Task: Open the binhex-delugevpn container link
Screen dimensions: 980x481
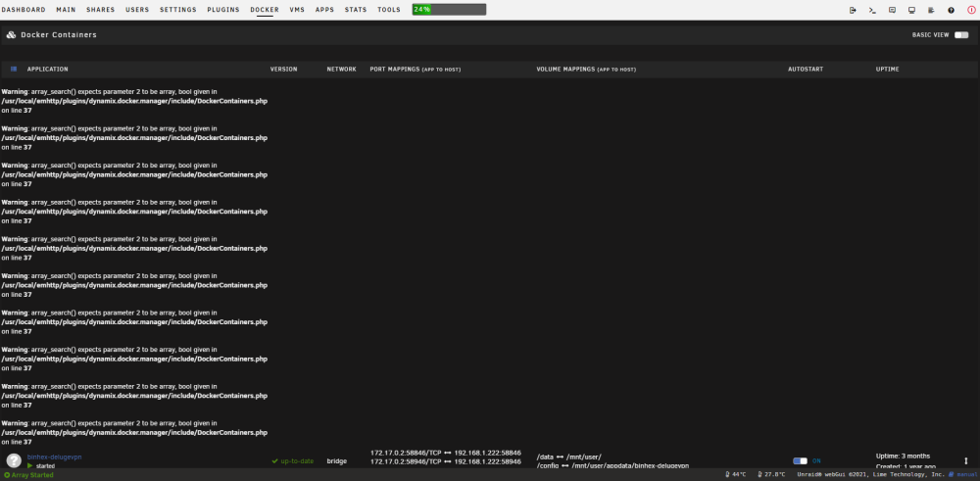Action: coord(54,457)
